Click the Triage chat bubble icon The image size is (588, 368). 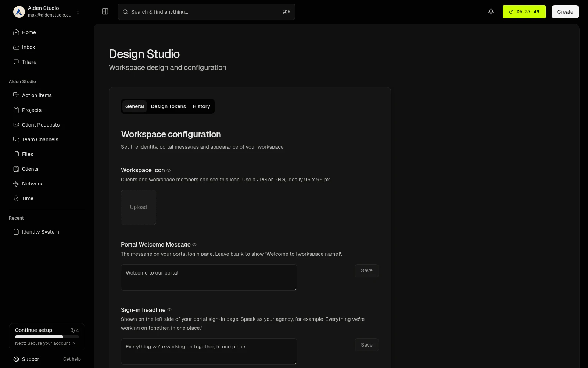tap(16, 62)
